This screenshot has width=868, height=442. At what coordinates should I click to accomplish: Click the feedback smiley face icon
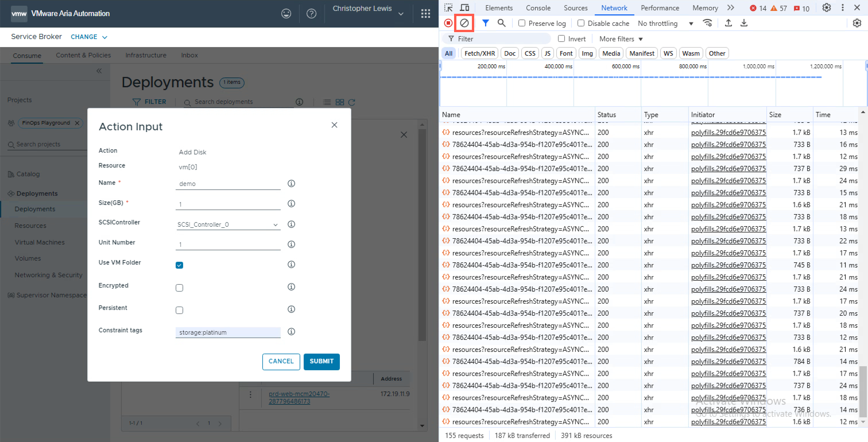click(x=286, y=13)
